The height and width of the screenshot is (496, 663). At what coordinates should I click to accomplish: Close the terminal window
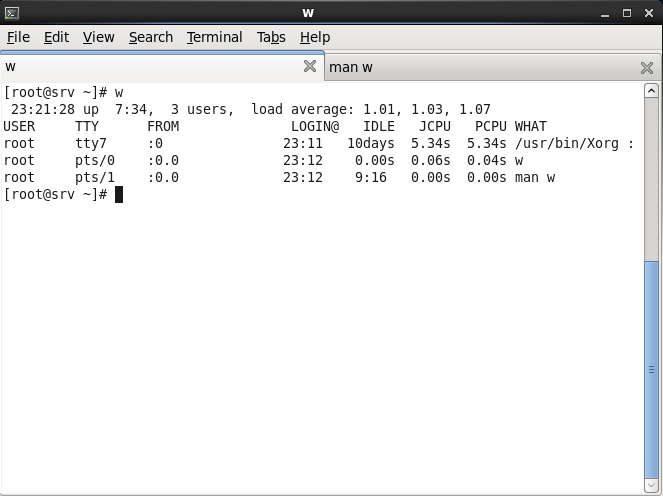[648, 13]
